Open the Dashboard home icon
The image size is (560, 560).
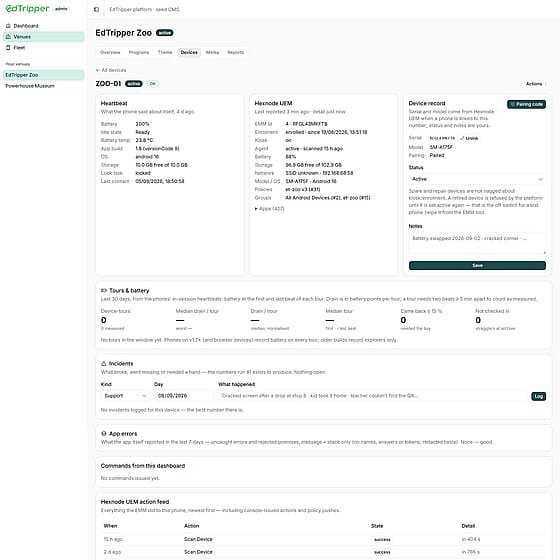(8, 26)
